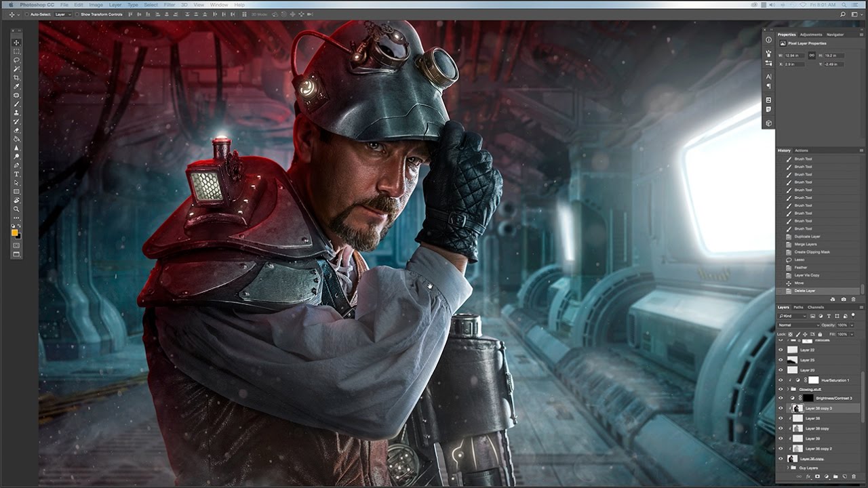This screenshot has width=868, height=488.
Task: Add layer style with the fx icon
Action: coord(808,476)
